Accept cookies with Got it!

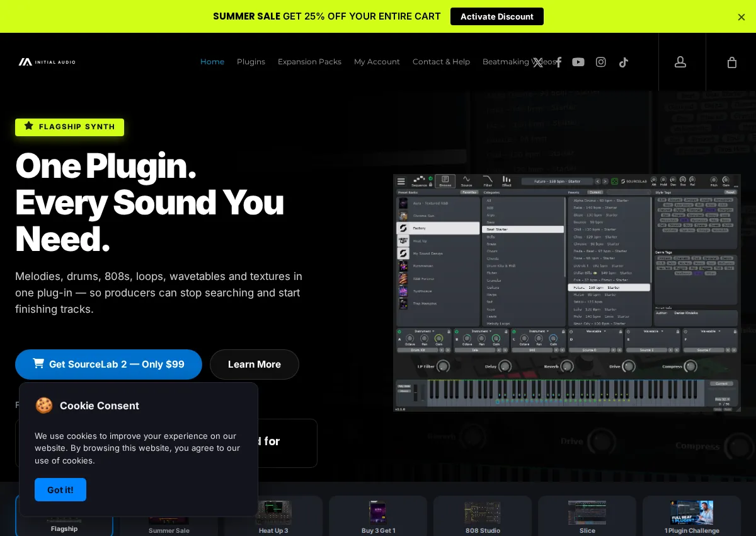click(60, 490)
